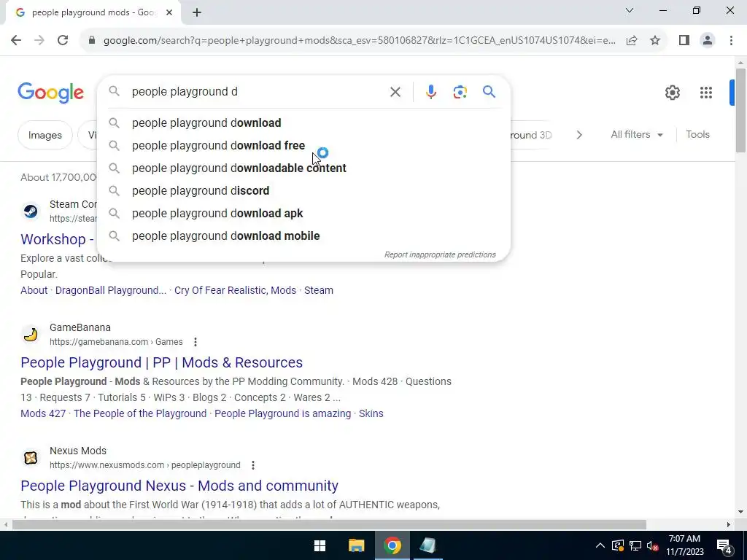Open the notifications center icon
Screen dimensions: 747x560
pyautogui.click(x=724, y=545)
